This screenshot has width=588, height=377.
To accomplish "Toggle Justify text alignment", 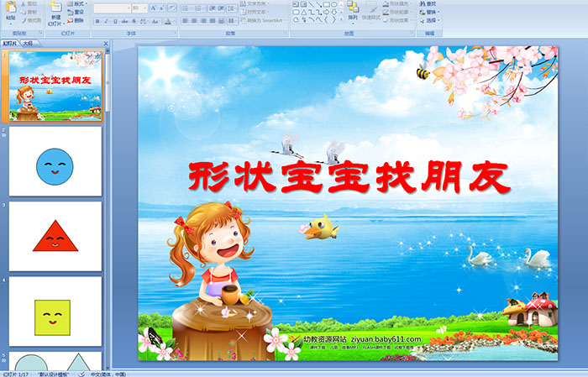I will 213,21.
